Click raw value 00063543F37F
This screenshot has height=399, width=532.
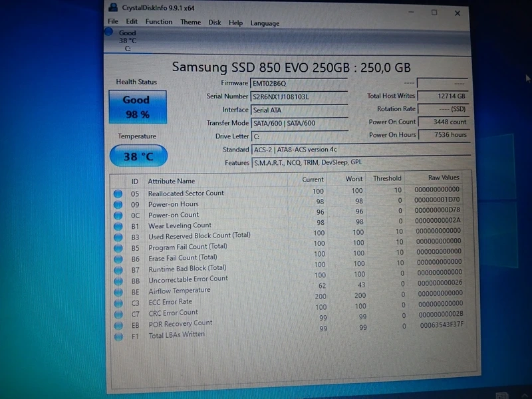tap(442, 325)
